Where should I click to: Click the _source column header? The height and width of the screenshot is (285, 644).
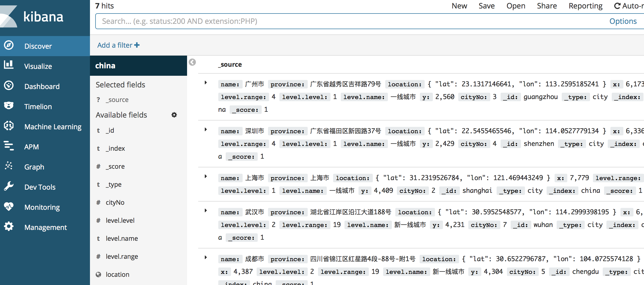[x=230, y=65]
